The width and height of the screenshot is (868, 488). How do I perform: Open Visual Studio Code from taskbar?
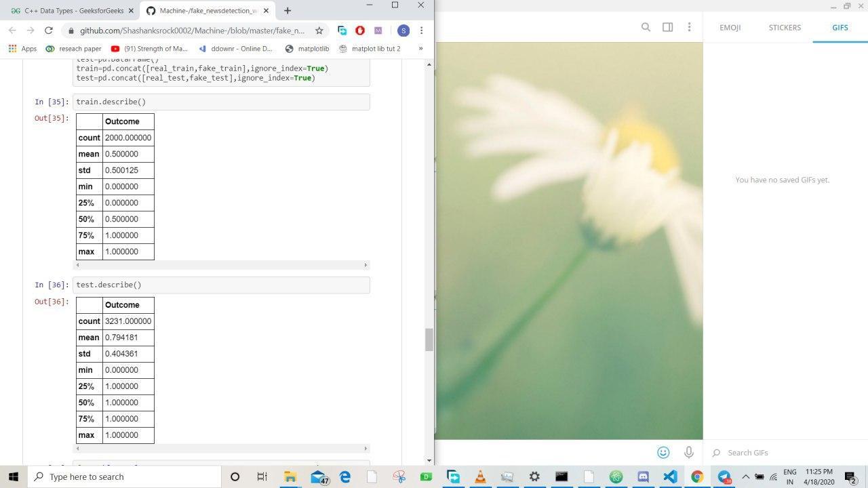click(x=670, y=476)
